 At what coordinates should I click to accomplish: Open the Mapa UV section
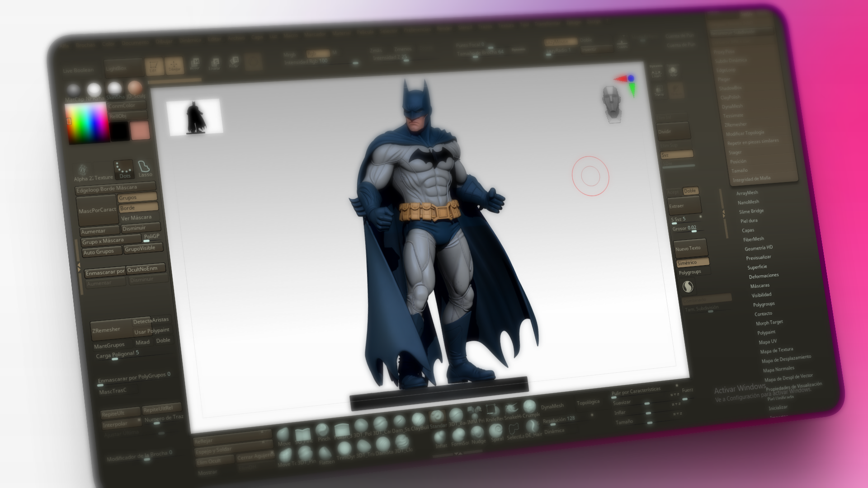(x=767, y=342)
